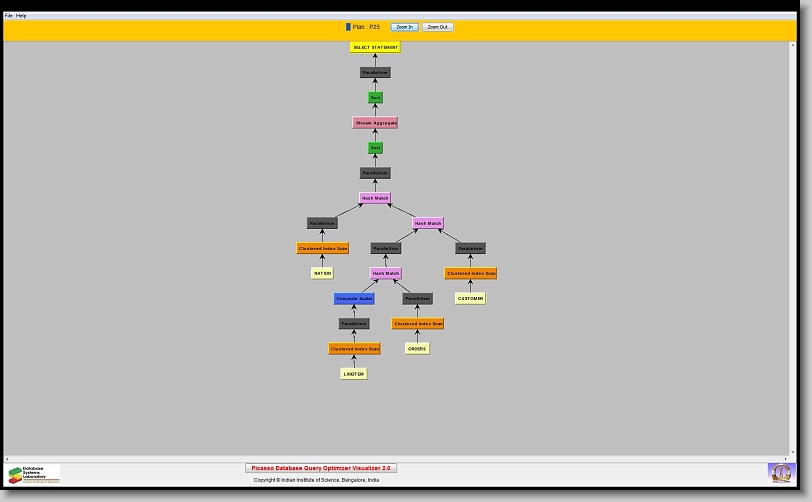Click the Zoom Out button
The height and width of the screenshot is (502, 812).
[437, 27]
